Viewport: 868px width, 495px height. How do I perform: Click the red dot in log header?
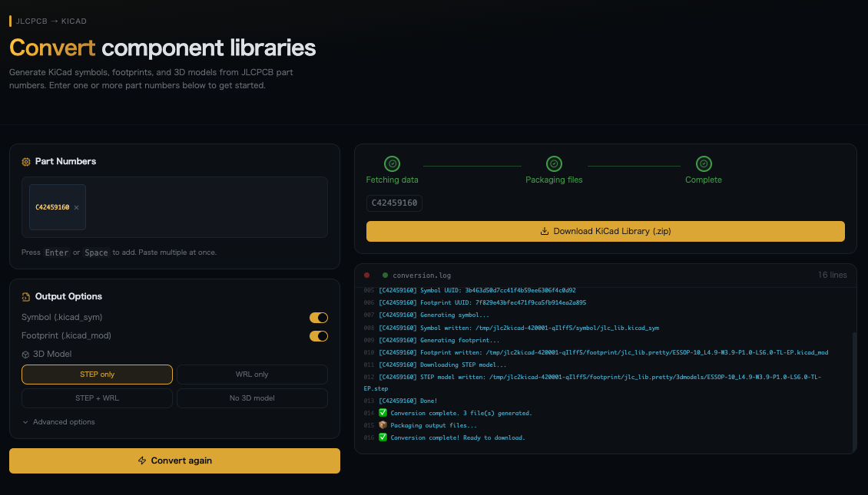(367, 275)
